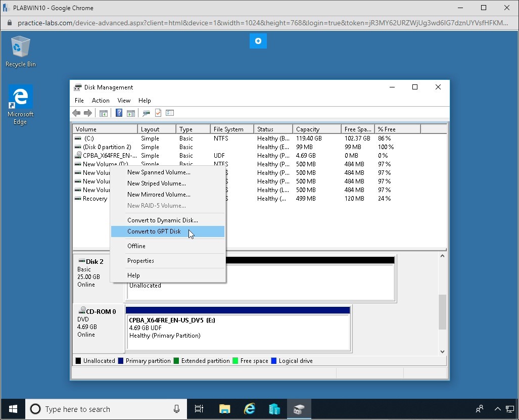Open the Recycle Bin desktop icon

(21, 52)
